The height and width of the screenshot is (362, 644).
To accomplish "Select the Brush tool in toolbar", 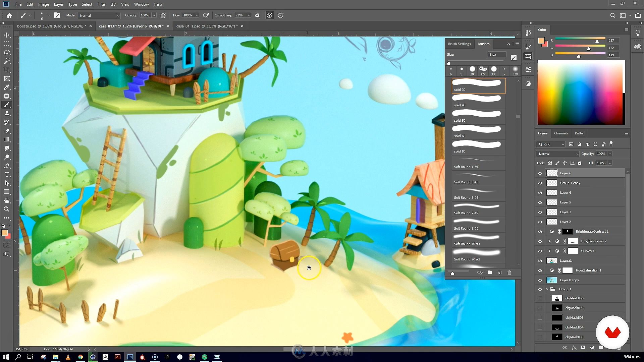I will (7, 105).
